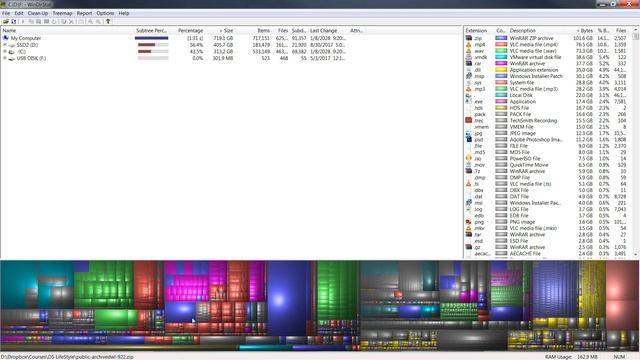Click the yellow .dll color swatch
This screenshot has width=640, height=360.
(x=501, y=70)
